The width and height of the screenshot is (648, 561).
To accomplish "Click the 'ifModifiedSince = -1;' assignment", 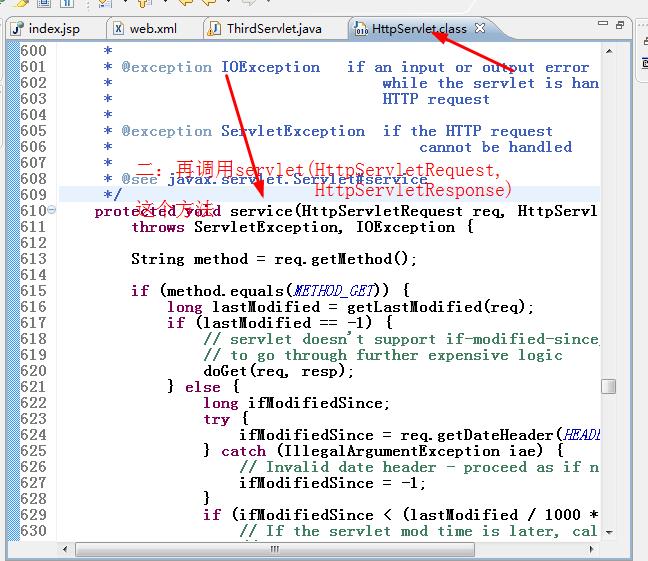I will [x=332, y=483].
